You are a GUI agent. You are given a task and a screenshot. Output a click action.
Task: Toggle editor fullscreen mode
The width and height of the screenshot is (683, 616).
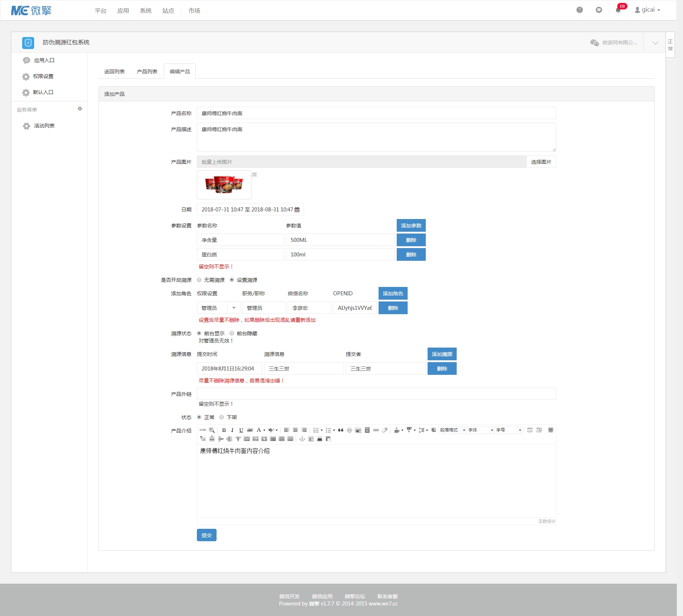(x=551, y=430)
